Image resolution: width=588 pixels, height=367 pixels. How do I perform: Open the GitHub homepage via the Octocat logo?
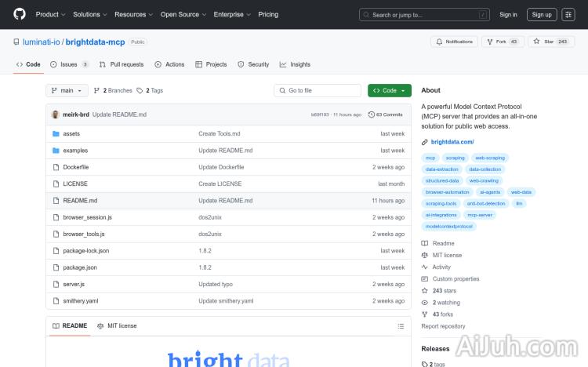20,14
